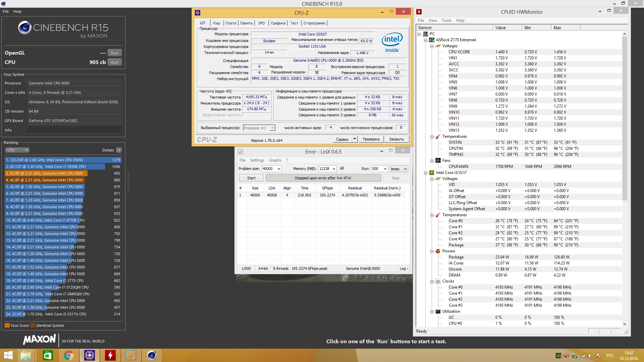Click the HWMonitor taskbar icon
Image resolution: width=644 pixels, height=362 pixels.
pos(110,355)
